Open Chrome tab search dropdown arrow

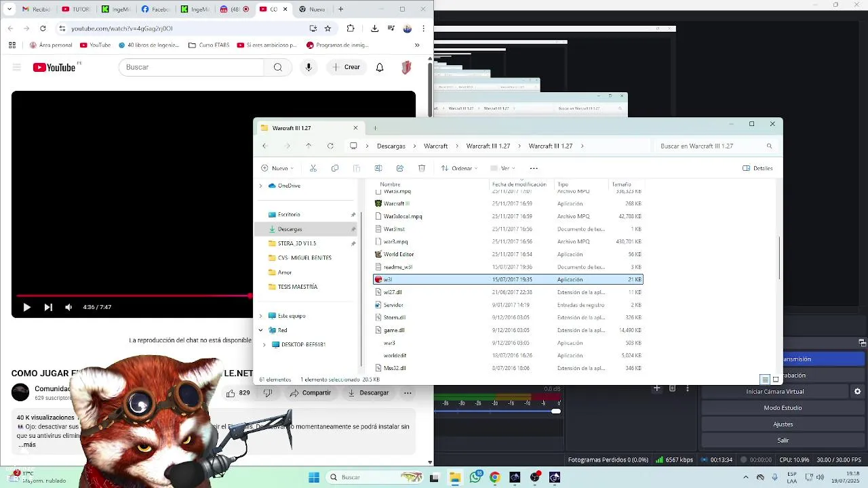coord(9,9)
